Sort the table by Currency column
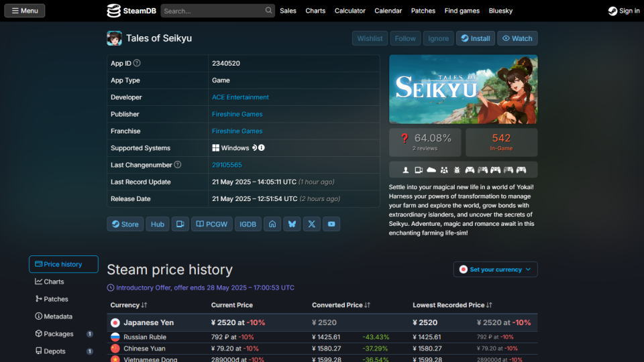Screen dimensions: 644x362 (x=129, y=305)
